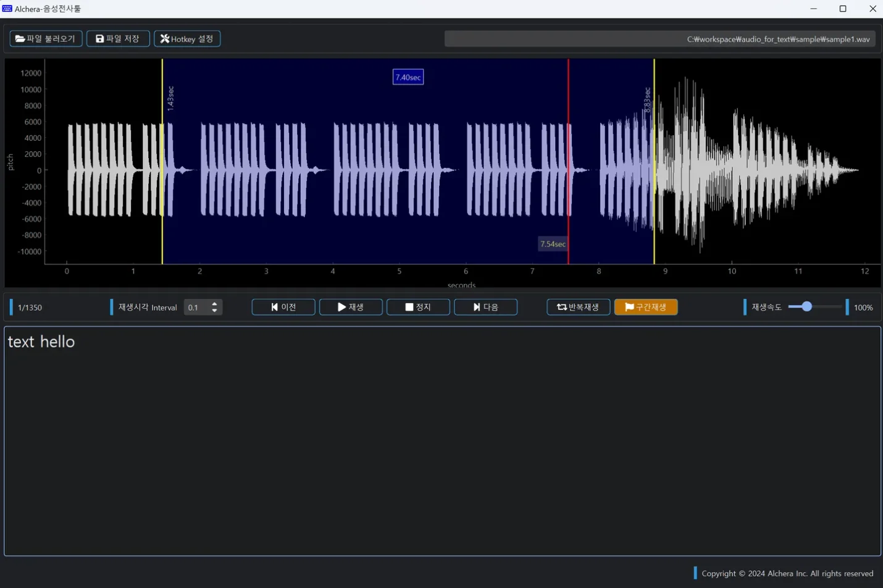Click the skip-back icon on 이전
The width and height of the screenshot is (883, 588).
tap(275, 307)
